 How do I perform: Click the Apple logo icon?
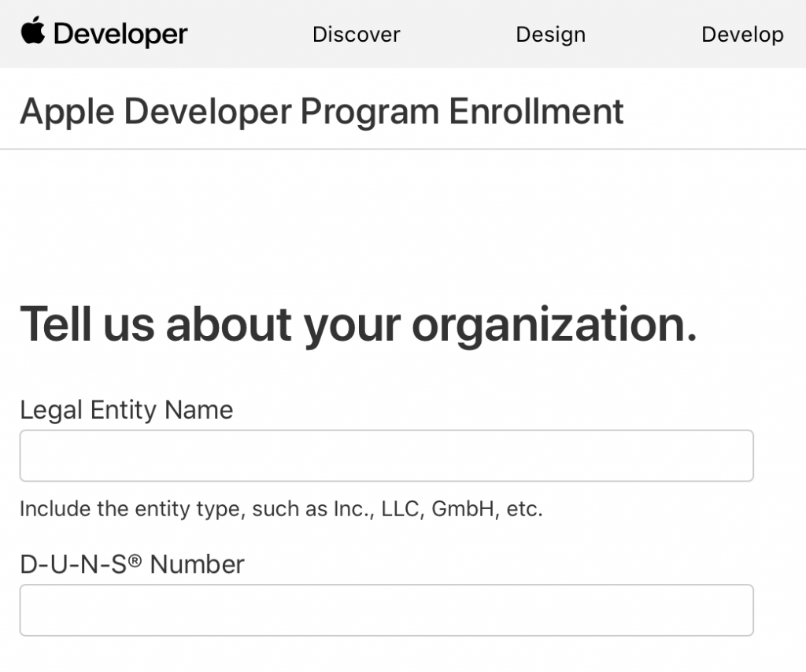pyautogui.click(x=33, y=31)
